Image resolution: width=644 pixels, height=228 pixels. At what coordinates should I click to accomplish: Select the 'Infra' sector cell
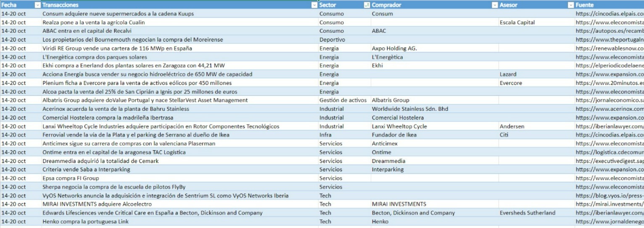tap(344, 135)
